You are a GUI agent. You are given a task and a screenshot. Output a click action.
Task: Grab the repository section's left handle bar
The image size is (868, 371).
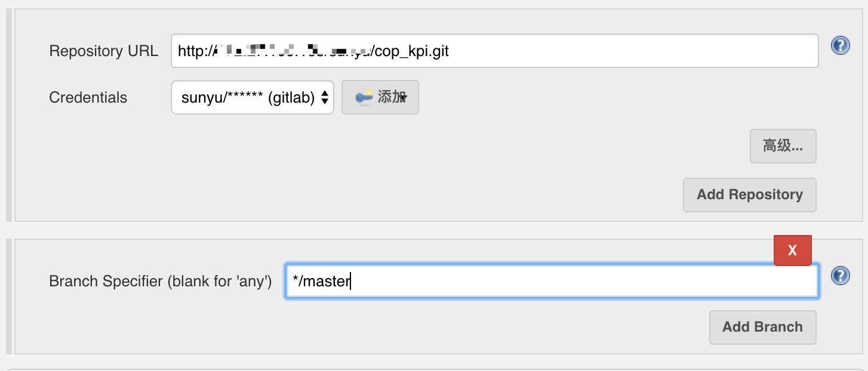[x=9, y=116]
